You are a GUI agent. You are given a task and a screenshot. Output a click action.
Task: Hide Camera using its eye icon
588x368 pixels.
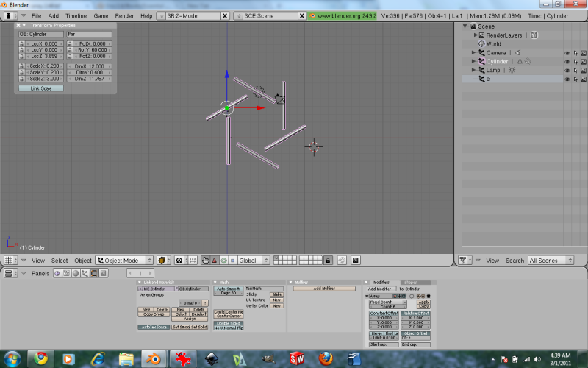pos(567,53)
